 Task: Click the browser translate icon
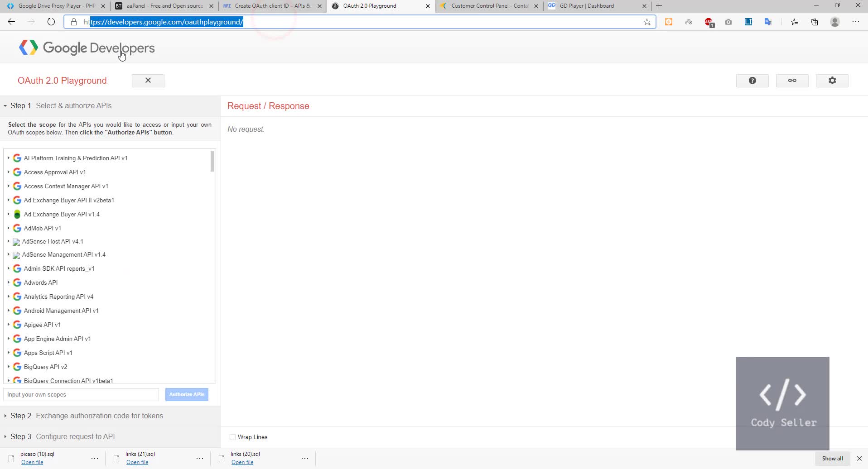point(768,21)
